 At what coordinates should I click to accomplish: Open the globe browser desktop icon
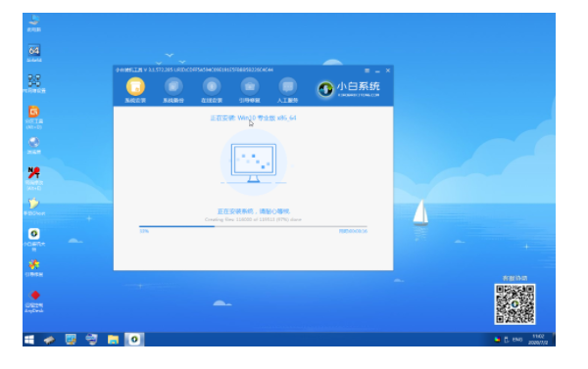(x=34, y=146)
